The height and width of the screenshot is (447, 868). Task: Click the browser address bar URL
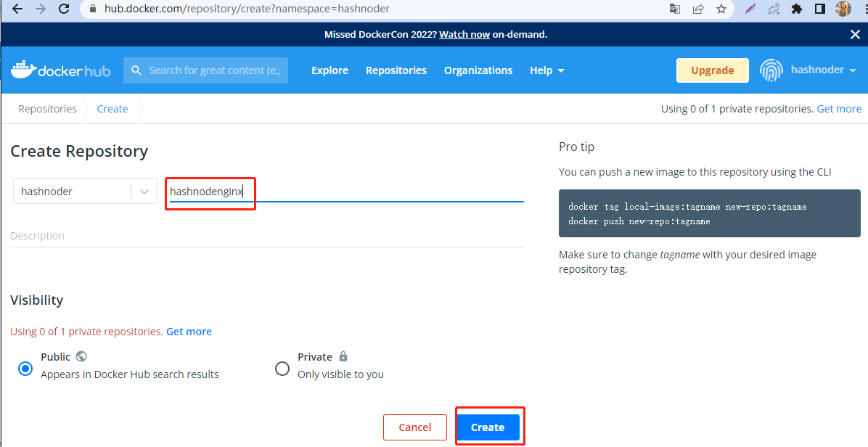pos(247,9)
